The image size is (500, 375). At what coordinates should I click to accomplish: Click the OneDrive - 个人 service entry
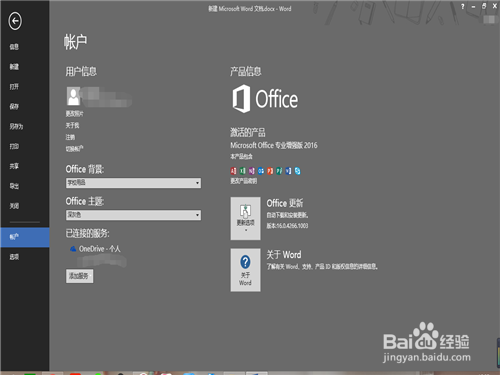pyautogui.click(x=95, y=249)
